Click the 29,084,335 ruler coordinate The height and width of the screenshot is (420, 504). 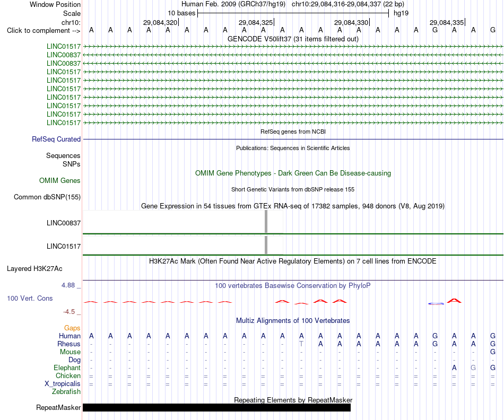[447, 22]
